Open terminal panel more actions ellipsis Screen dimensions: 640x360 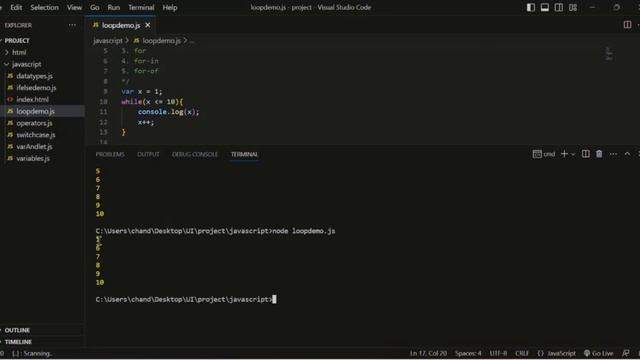[613, 154]
